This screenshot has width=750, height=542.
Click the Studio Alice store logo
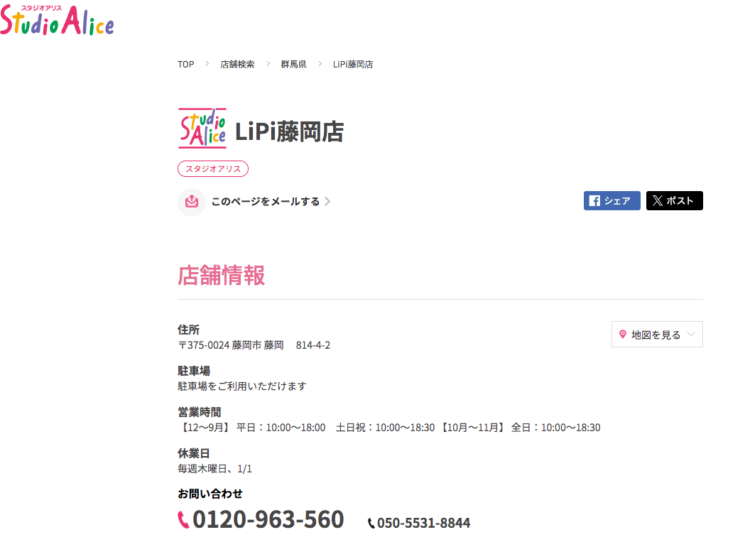[x=202, y=128]
